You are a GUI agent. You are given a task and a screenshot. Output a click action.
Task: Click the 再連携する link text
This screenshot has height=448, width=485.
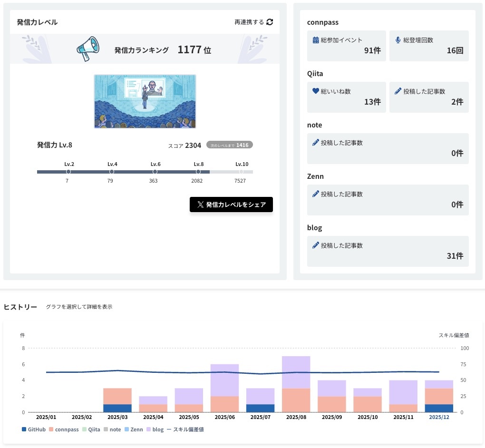(249, 22)
